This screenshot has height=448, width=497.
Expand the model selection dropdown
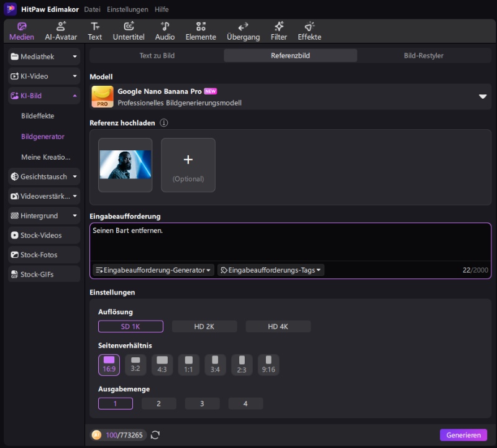[483, 97]
